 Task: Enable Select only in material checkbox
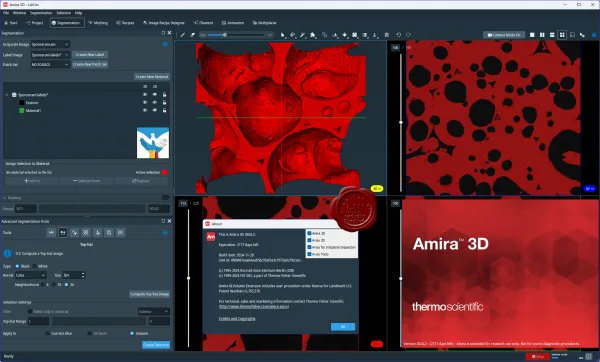point(30,311)
